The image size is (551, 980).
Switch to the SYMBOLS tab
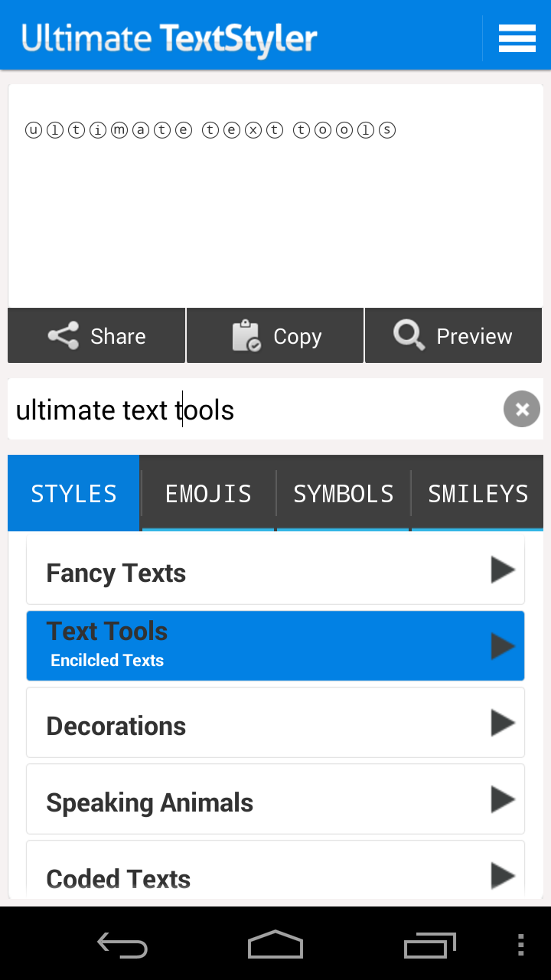point(344,493)
